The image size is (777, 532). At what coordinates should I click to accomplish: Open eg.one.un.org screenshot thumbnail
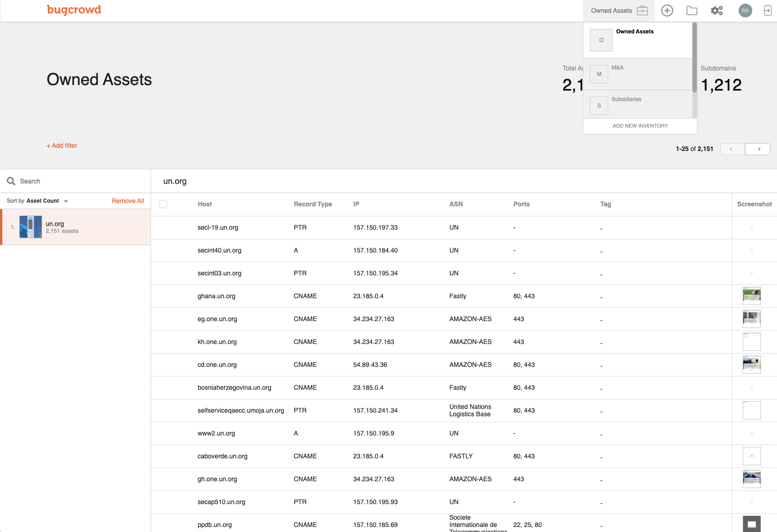pyautogui.click(x=751, y=319)
